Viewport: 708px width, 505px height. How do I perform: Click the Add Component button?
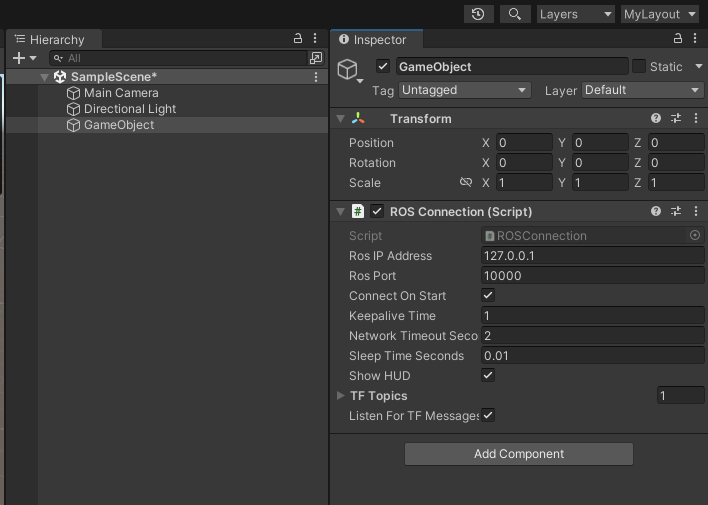519,454
